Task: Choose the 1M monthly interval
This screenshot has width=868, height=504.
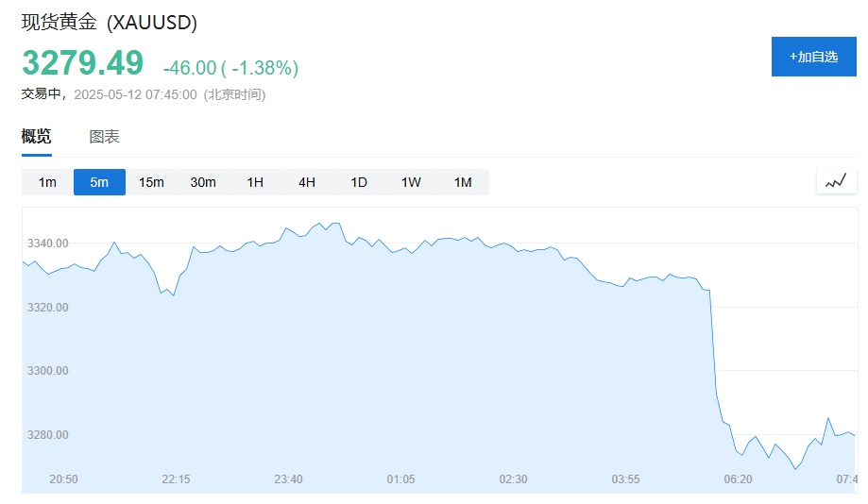Action: pos(463,182)
